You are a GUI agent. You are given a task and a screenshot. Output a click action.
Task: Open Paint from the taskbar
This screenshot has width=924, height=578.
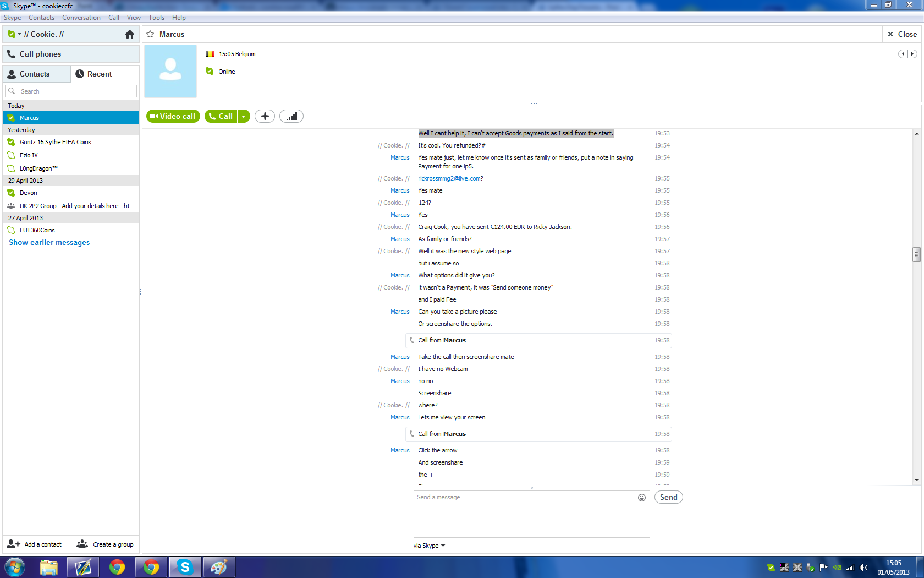[x=219, y=567]
